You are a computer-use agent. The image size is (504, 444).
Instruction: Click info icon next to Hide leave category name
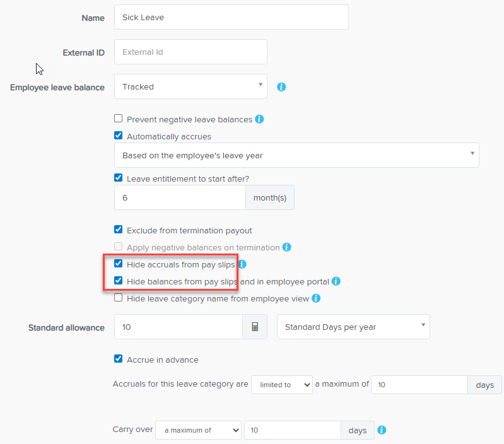316,298
